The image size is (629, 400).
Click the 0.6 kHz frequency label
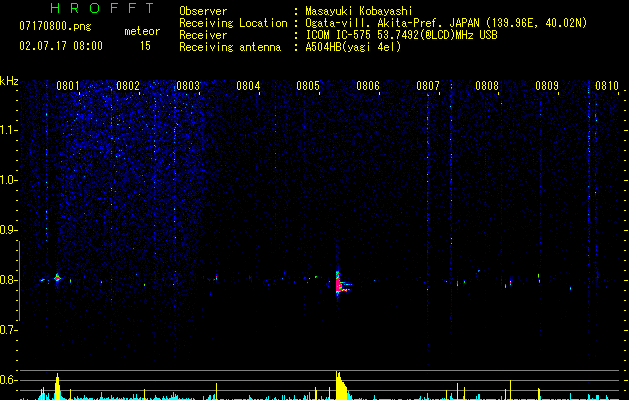9,380
